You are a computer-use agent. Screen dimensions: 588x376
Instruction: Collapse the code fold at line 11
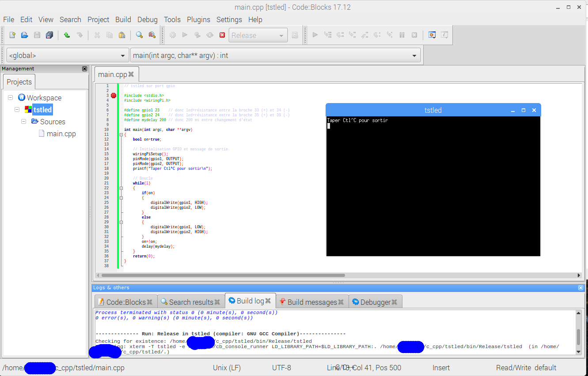click(121, 134)
